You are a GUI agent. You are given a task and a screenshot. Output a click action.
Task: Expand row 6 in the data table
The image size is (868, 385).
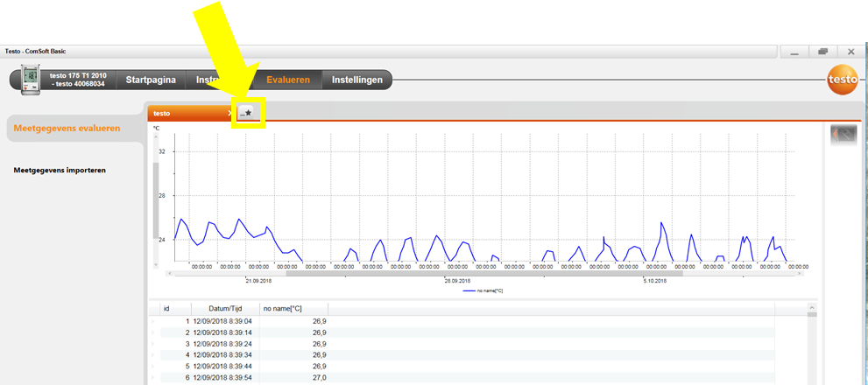click(152, 377)
